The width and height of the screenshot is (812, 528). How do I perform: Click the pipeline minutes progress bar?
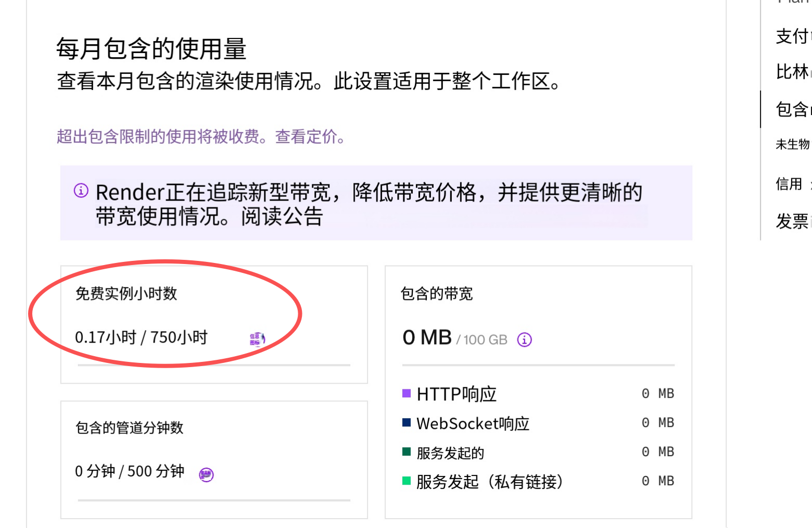213,500
